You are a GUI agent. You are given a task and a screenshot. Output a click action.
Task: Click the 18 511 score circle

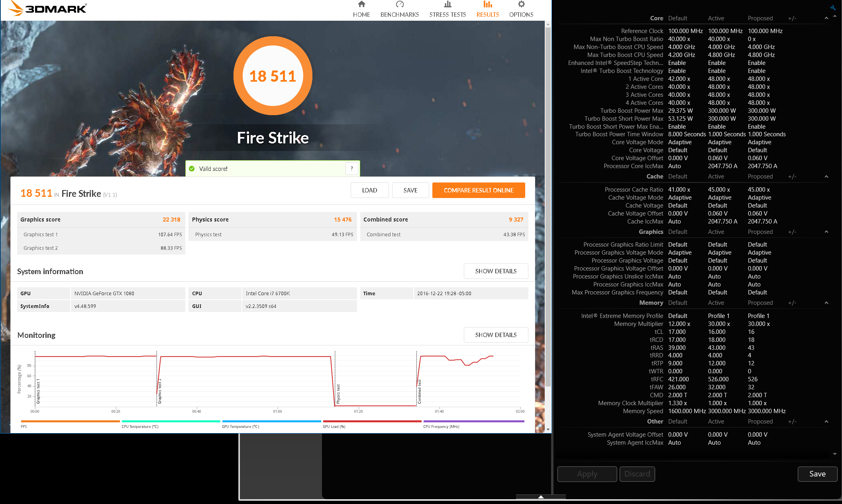(x=273, y=76)
